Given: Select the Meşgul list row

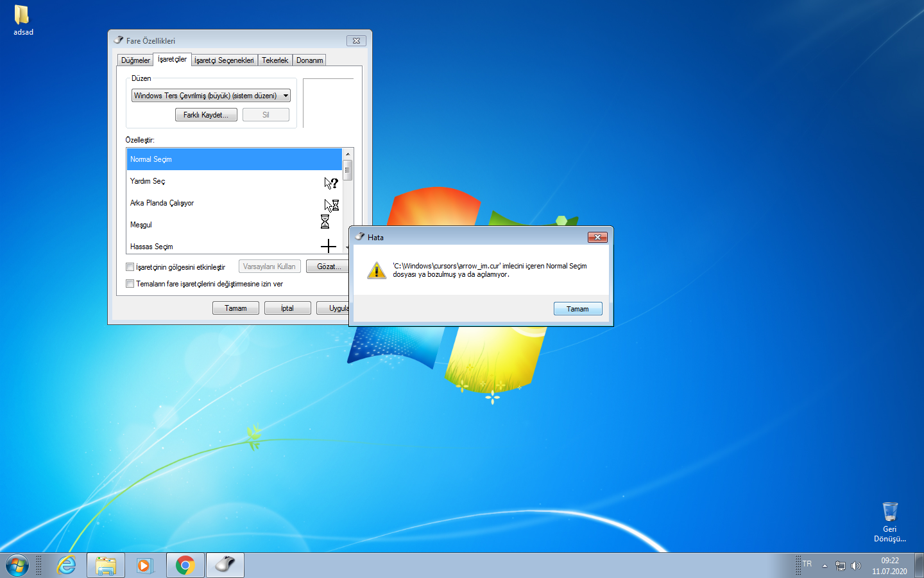Looking at the screenshot, I should tap(234, 225).
